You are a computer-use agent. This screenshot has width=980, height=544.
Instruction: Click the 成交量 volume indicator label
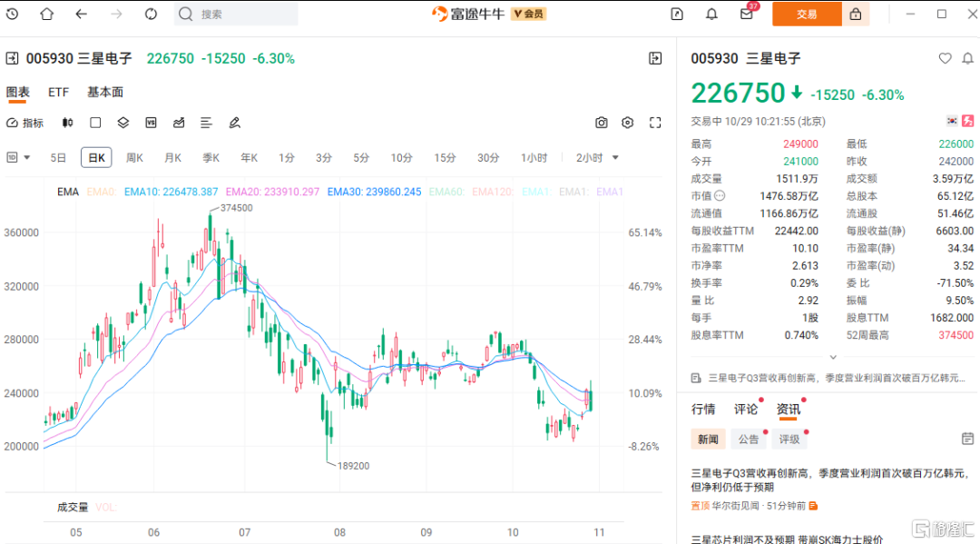pos(73,507)
